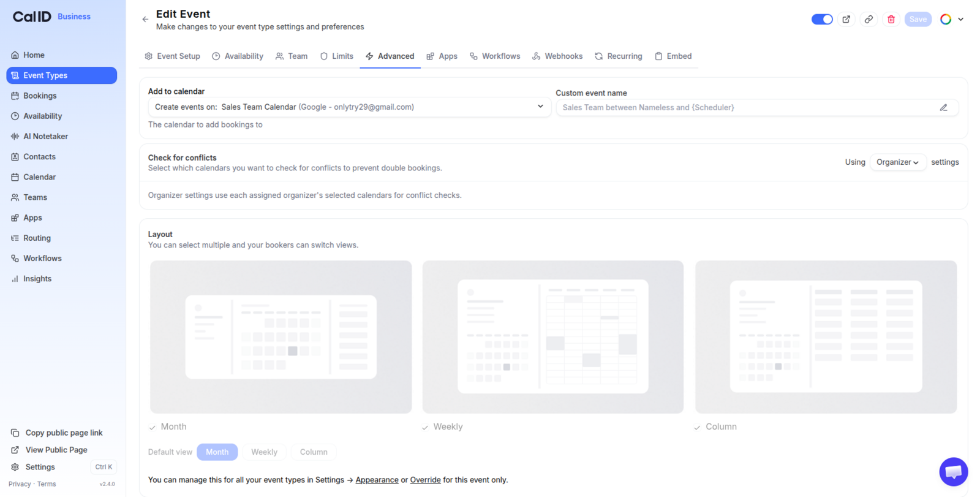Open sidebar Apps page

coord(61,218)
